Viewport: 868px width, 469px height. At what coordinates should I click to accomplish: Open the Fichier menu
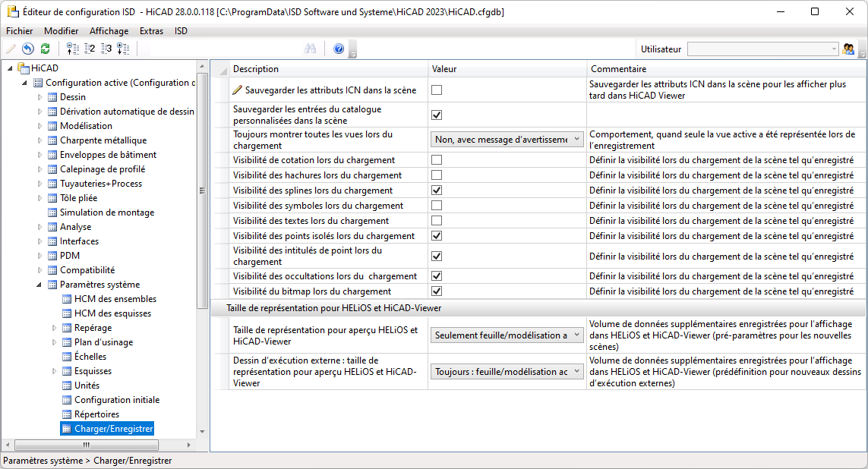pos(20,31)
